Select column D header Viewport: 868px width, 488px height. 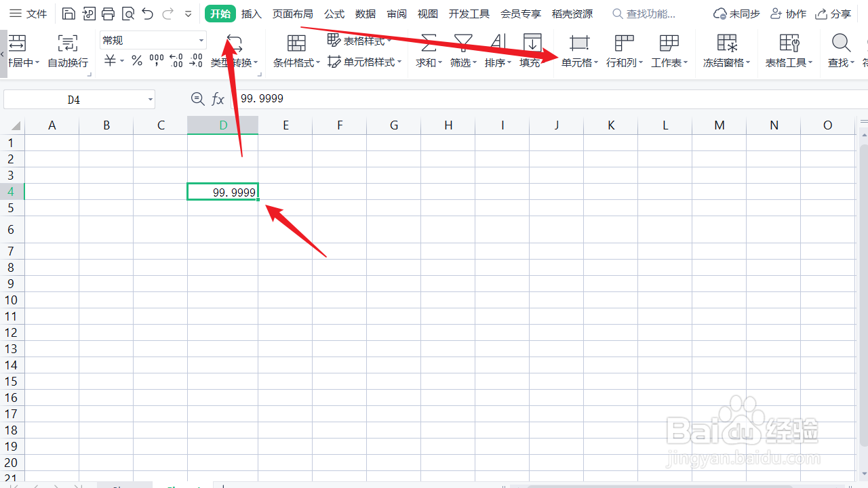pyautogui.click(x=223, y=125)
